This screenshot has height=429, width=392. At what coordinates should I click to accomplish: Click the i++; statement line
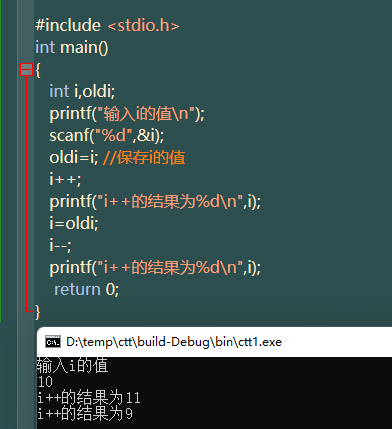click(x=65, y=179)
